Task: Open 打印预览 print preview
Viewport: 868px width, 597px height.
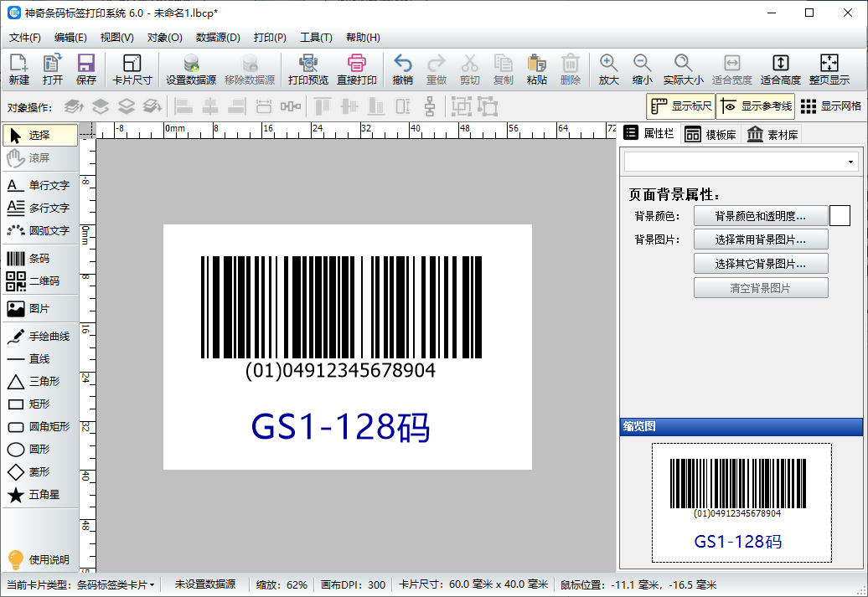Action: tap(308, 69)
